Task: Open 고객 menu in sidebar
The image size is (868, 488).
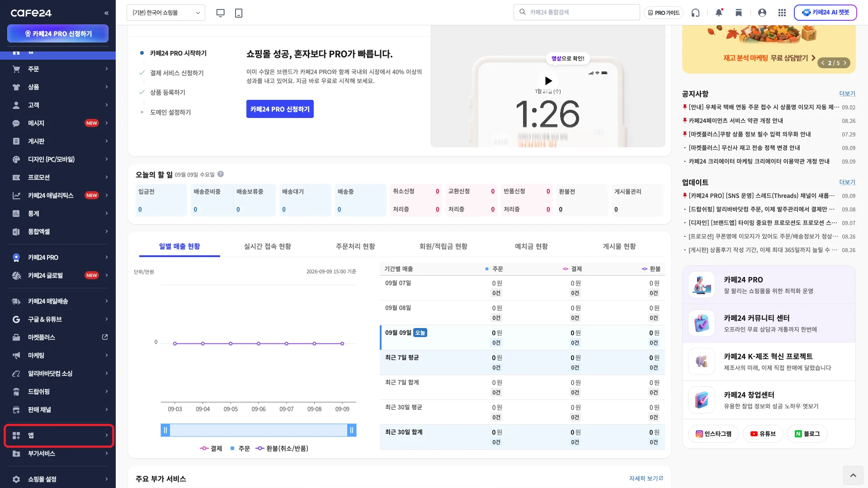Action: 58,105
